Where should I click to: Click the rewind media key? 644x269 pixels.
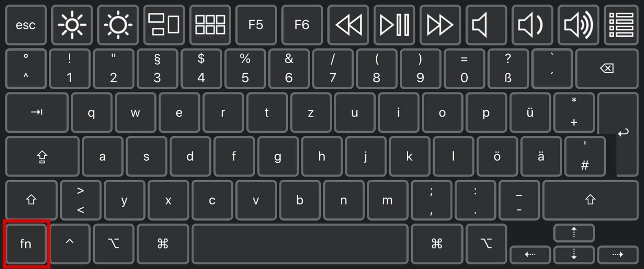pos(348,25)
